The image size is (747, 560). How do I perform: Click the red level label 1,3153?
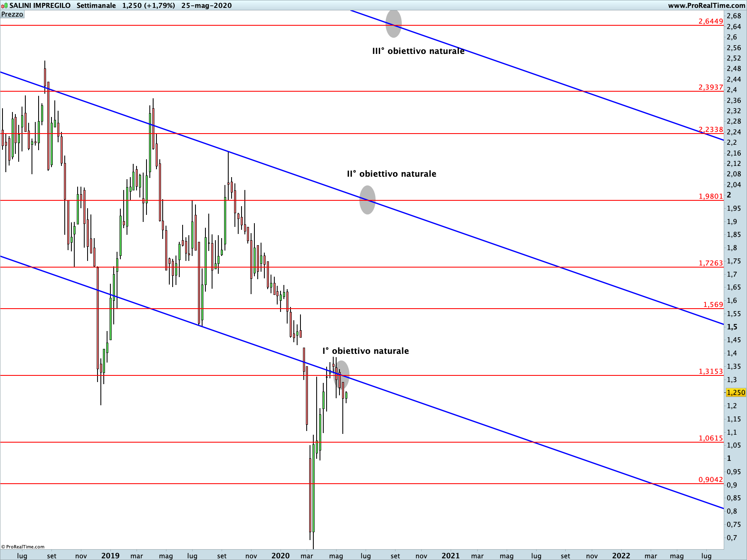click(x=710, y=371)
